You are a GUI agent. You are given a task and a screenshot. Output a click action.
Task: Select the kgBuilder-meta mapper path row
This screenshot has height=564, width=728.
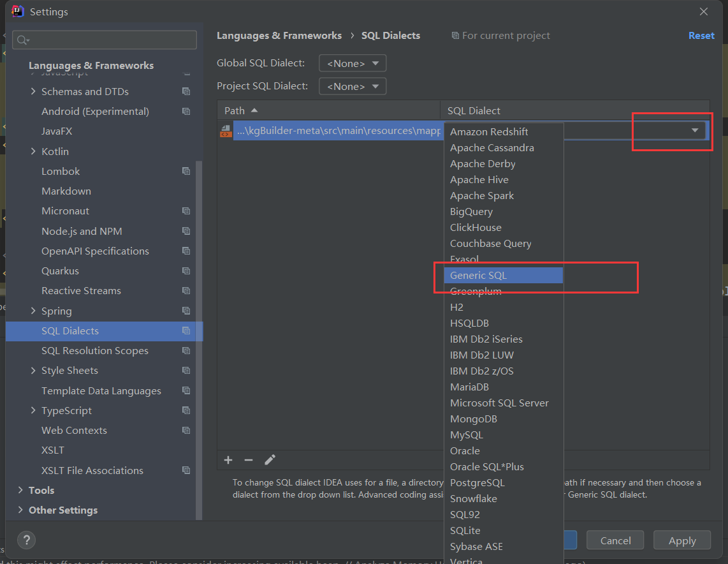click(337, 131)
